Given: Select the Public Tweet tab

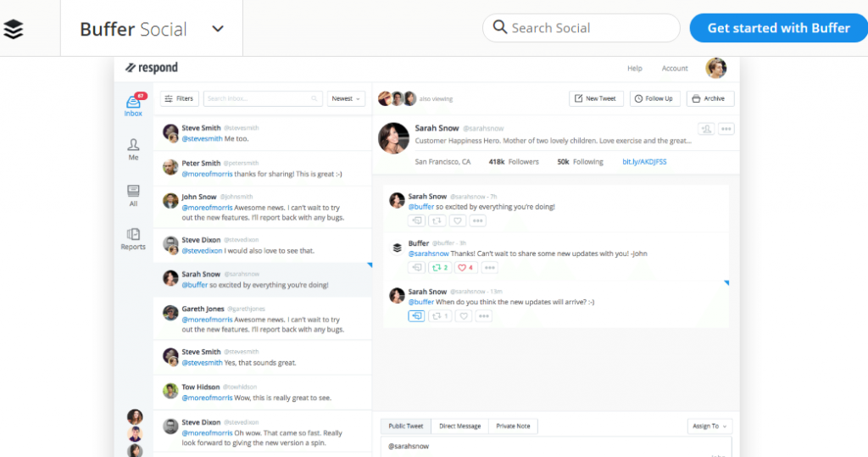Looking at the screenshot, I should (406, 426).
